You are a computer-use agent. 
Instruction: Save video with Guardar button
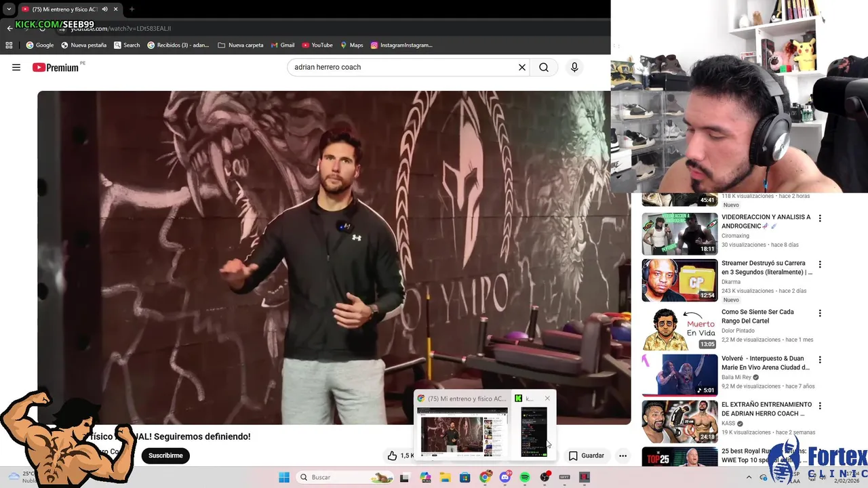587,455
